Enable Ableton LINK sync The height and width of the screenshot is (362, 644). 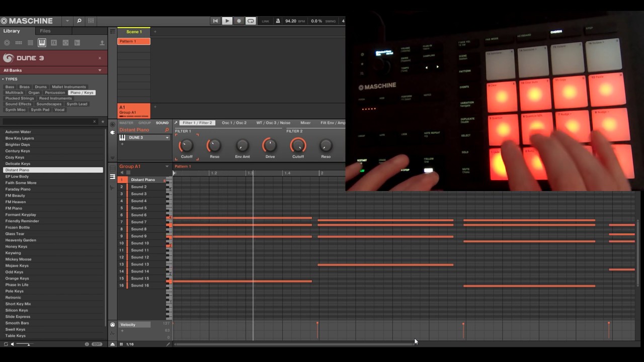265,21
